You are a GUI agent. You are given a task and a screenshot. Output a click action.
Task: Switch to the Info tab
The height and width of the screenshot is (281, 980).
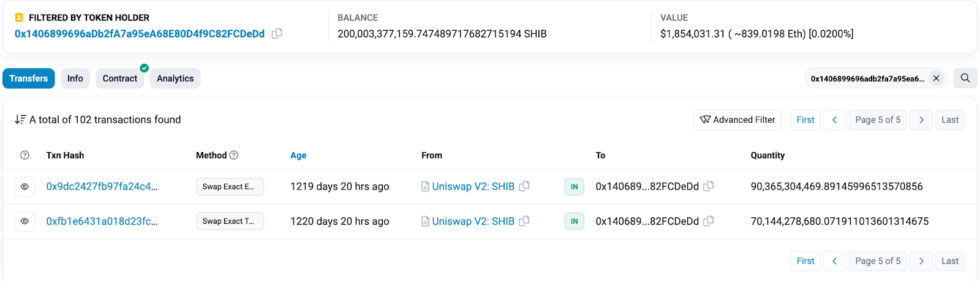pyautogui.click(x=75, y=79)
